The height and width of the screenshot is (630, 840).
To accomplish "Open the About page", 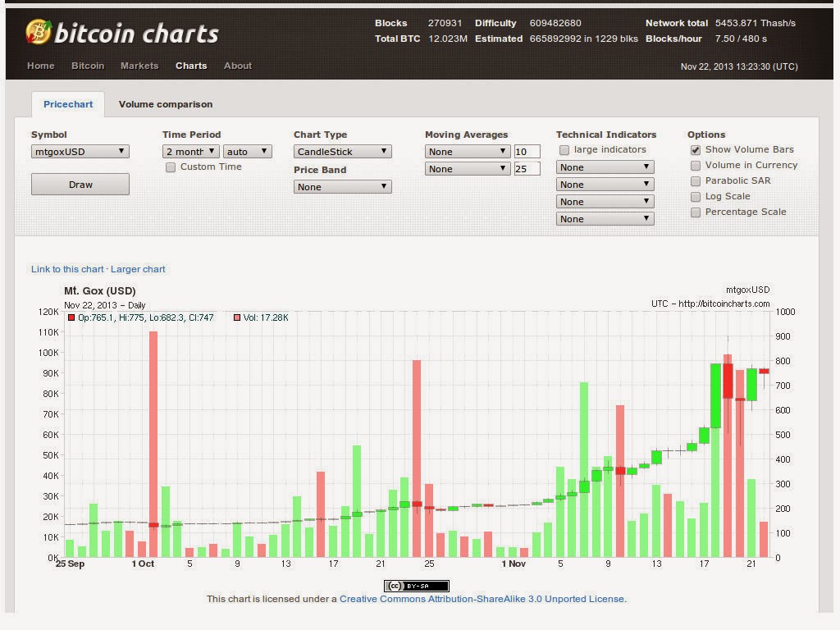I will click(x=238, y=66).
